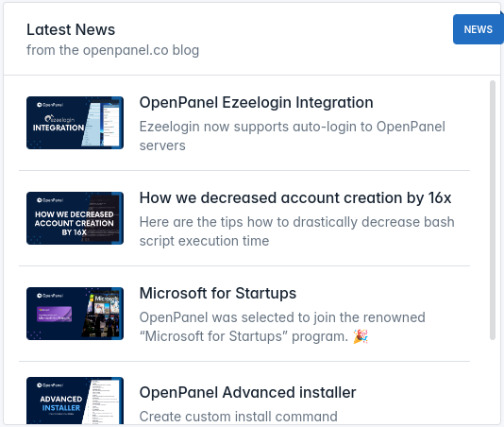Open the Ezeelogin Integration thumbnail image
Image resolution: width=504 pixels, height=427 pixels.
(75, 123)
